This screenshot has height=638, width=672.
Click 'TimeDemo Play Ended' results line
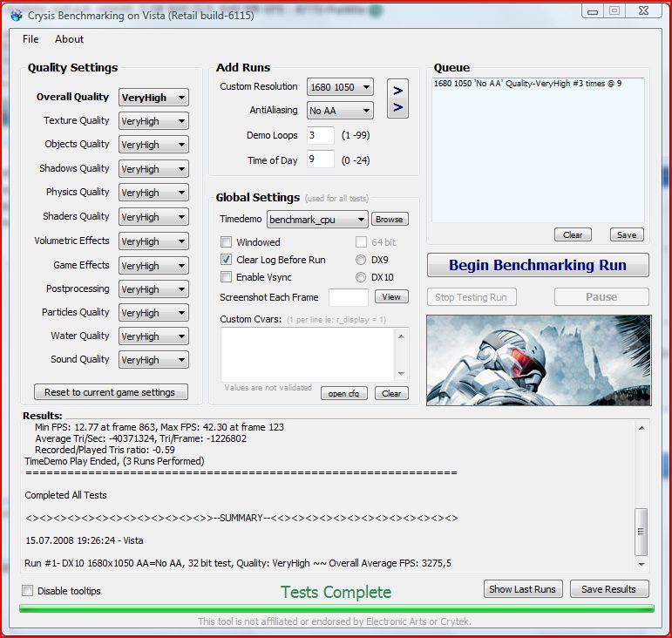pos(114,461)
